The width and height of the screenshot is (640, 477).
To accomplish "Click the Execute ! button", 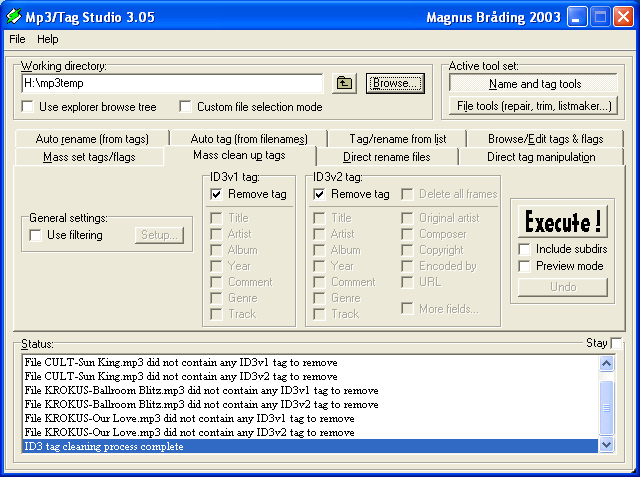I will pyautogui.click(x=563, y=221).
